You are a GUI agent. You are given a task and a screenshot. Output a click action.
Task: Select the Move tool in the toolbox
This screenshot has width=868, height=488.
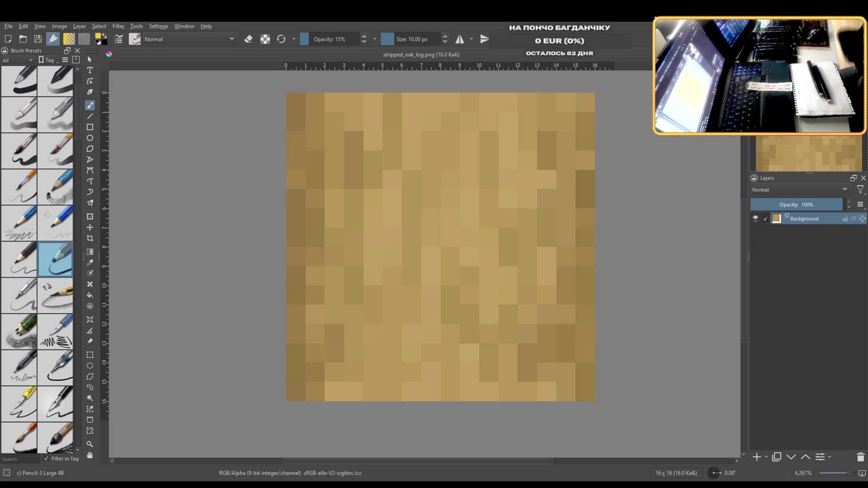point(90,227)
